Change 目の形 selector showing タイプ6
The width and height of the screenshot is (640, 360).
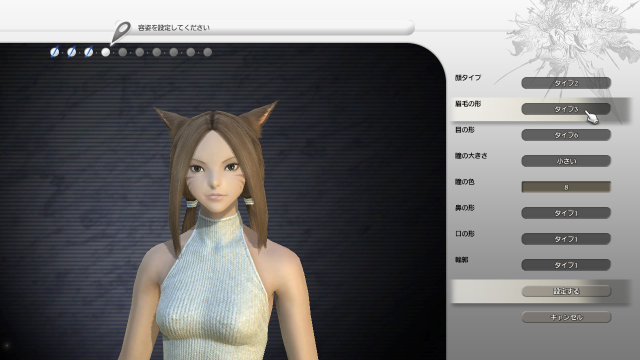click(566, 135)
